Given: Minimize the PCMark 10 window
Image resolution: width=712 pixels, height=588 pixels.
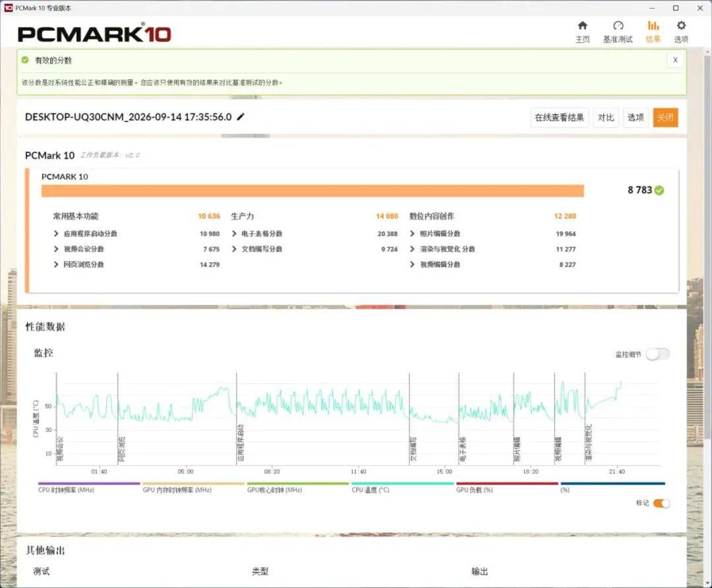Looking at the screenshot, I should point(652,8).
